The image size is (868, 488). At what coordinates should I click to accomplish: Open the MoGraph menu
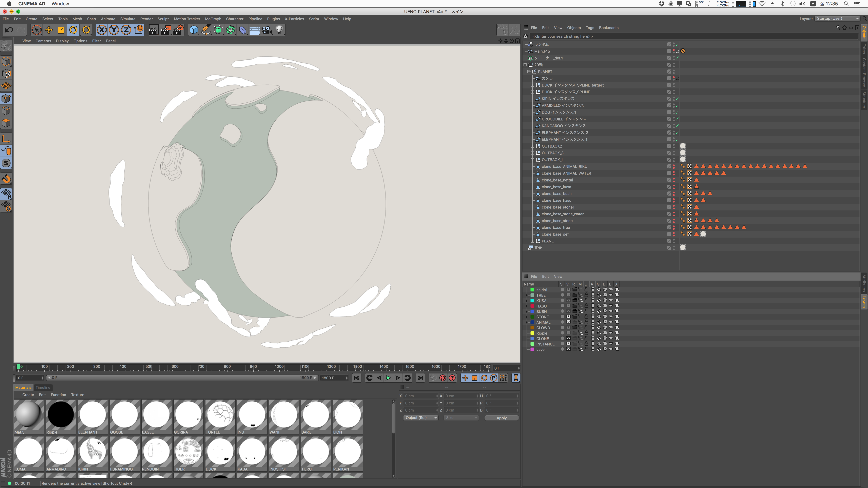pos(213,19)
